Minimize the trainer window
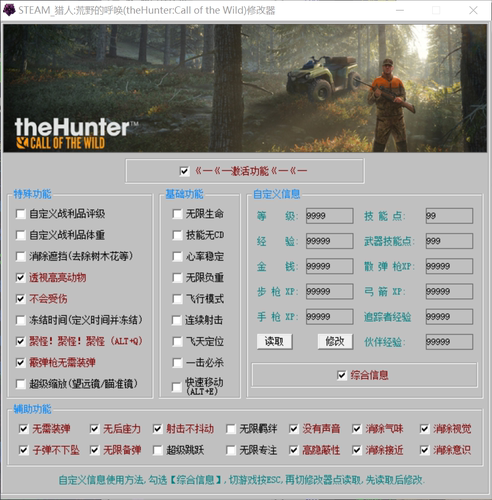The width and height of the screenshot is (492, 500). (x=400, y=11)
